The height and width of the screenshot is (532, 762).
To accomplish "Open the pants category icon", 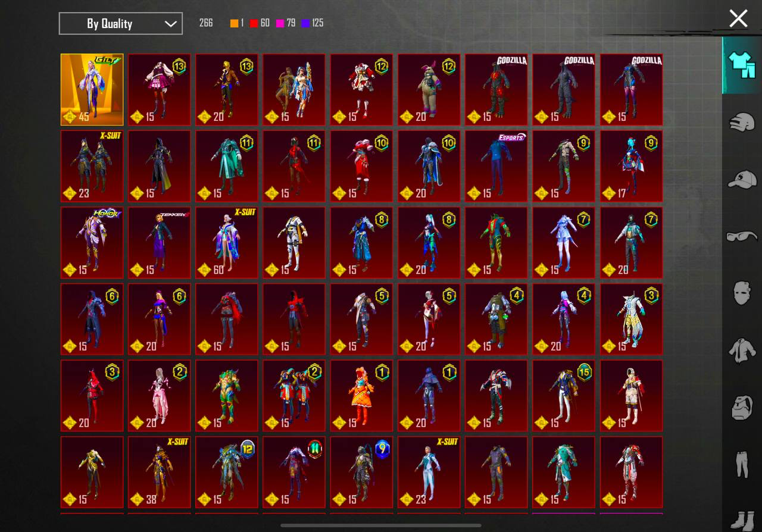I will (741, 464).
